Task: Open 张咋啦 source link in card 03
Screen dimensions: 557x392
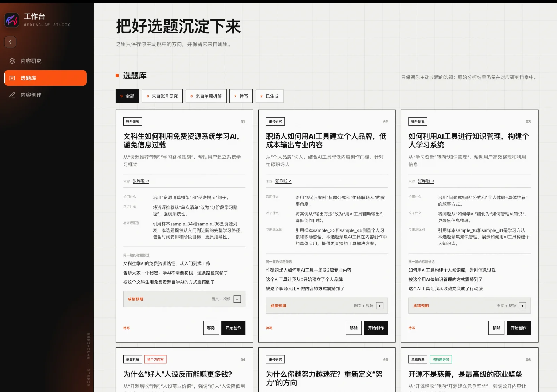Action: point(426,181)
